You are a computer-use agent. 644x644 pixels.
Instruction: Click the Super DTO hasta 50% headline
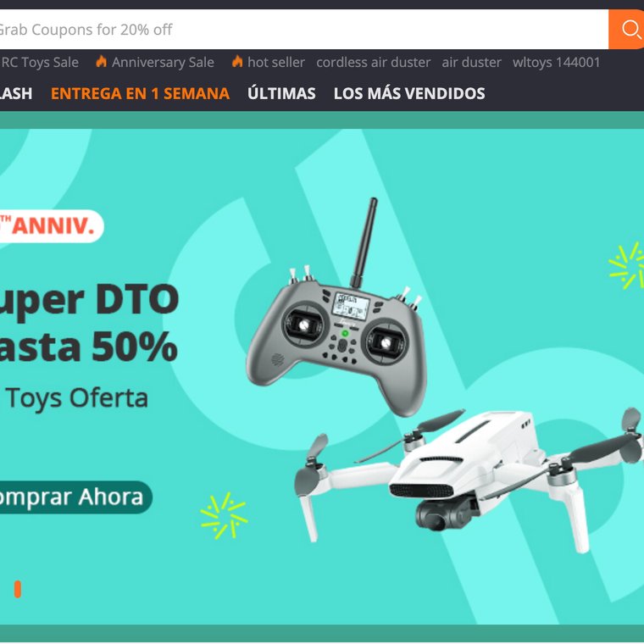click(x=89, y=323)
